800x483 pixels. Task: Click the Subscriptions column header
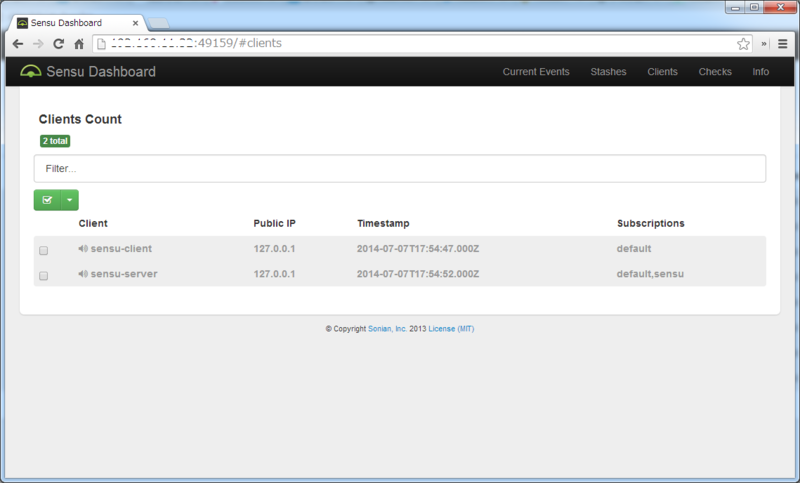(651, 223)
